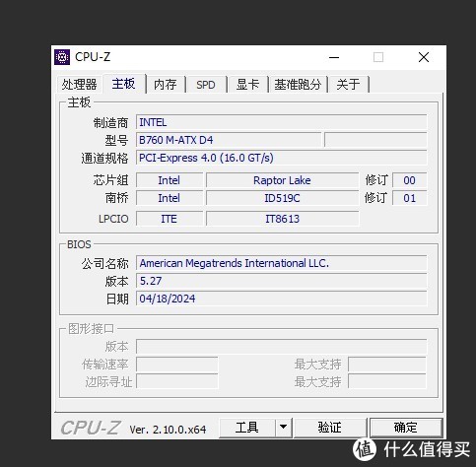Confirm with the 确定 button

[406, 428]
